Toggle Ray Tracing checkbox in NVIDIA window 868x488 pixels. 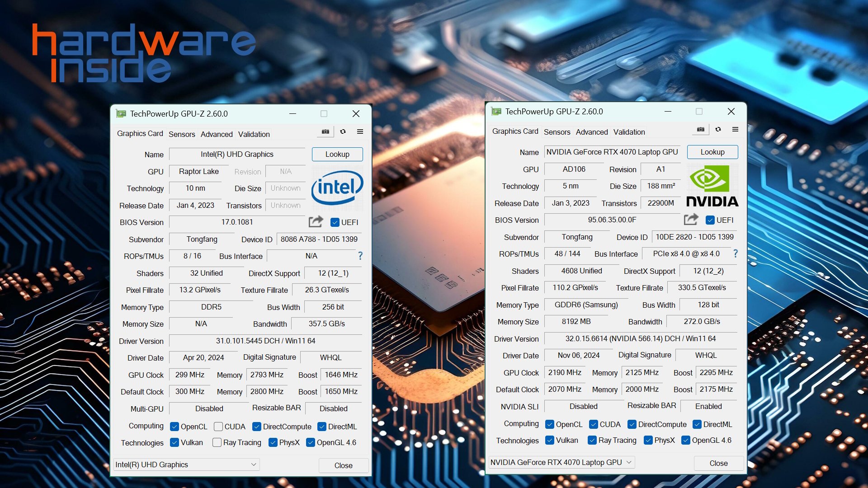pyautogui.click(x=592, y=440)
